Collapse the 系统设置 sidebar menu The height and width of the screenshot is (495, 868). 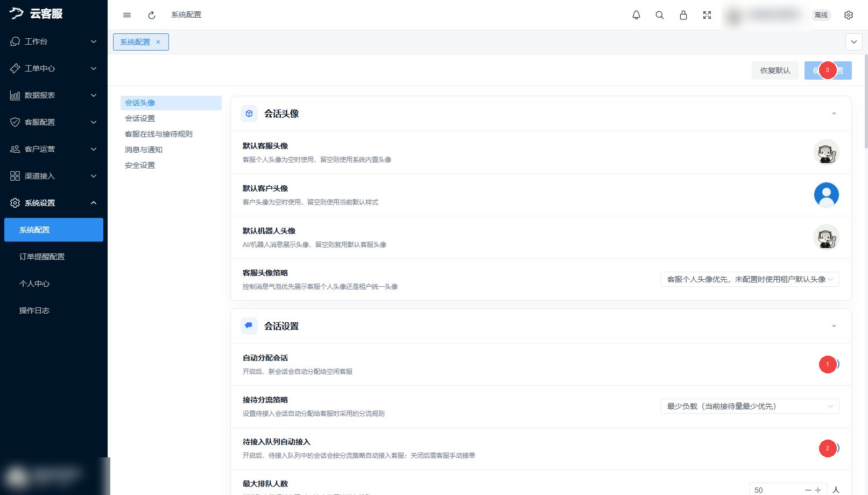point(54,203)
